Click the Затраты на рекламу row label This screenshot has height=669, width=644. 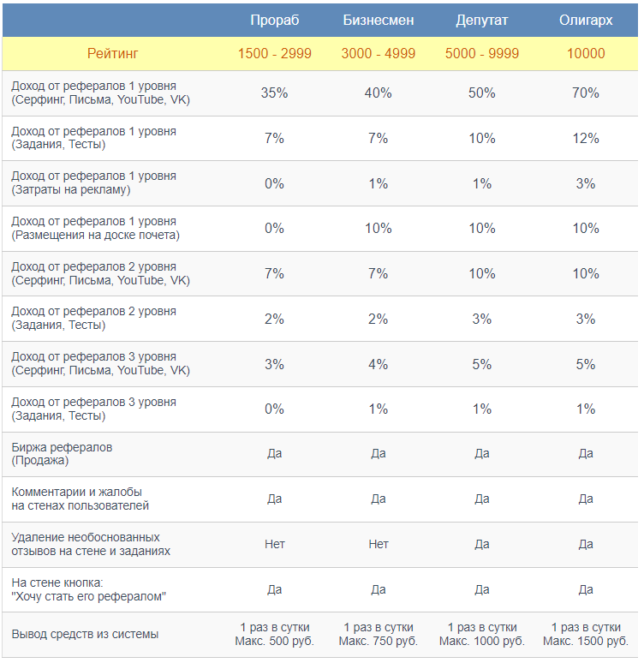94,183
